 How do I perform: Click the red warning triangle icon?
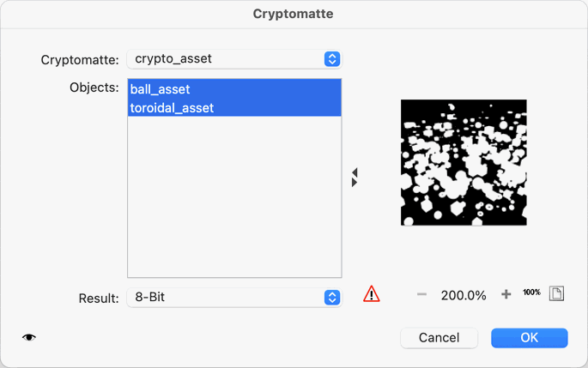371,294
